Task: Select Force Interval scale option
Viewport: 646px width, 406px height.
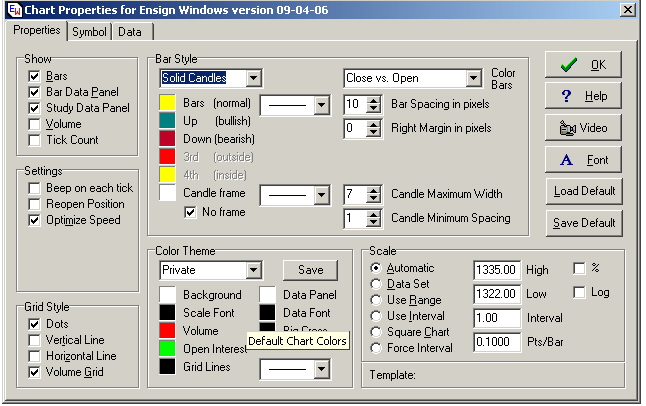Action: pyautogui.click(x=375, y=348)
